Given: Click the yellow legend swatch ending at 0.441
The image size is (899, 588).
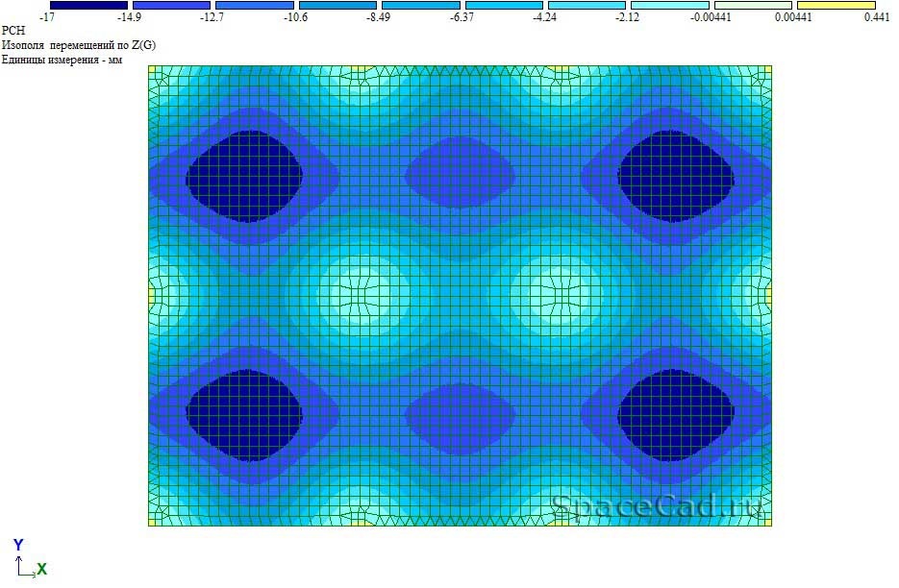Looking at the screenshot, I should 836,5.
